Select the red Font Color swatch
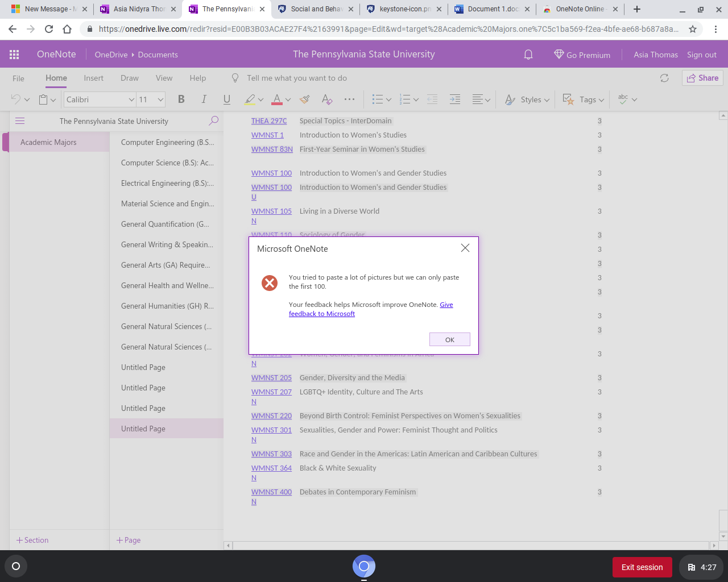 click(278, 99)
